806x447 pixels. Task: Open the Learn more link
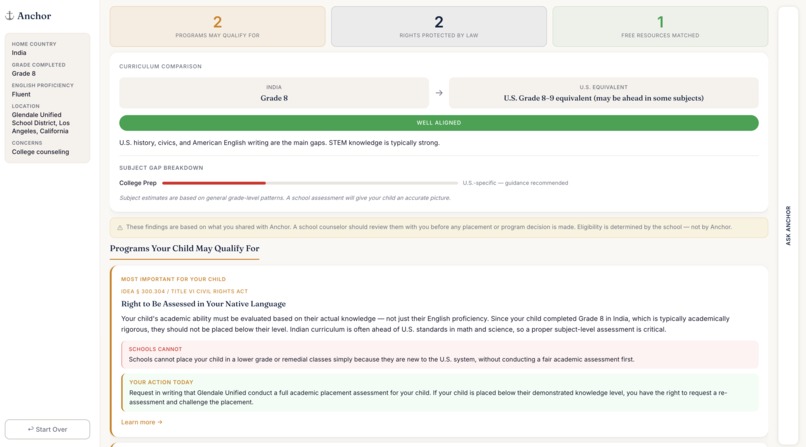tap(141, 422)
